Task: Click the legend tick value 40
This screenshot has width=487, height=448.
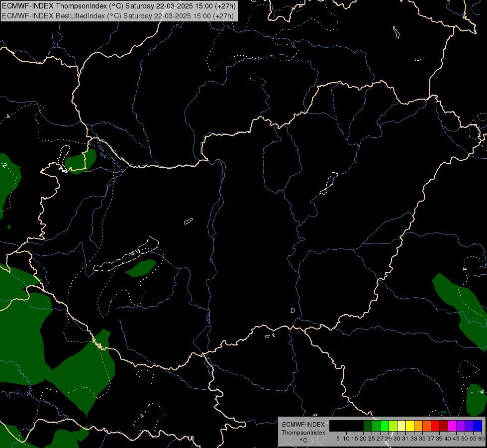Action: [x=448, y=439]
